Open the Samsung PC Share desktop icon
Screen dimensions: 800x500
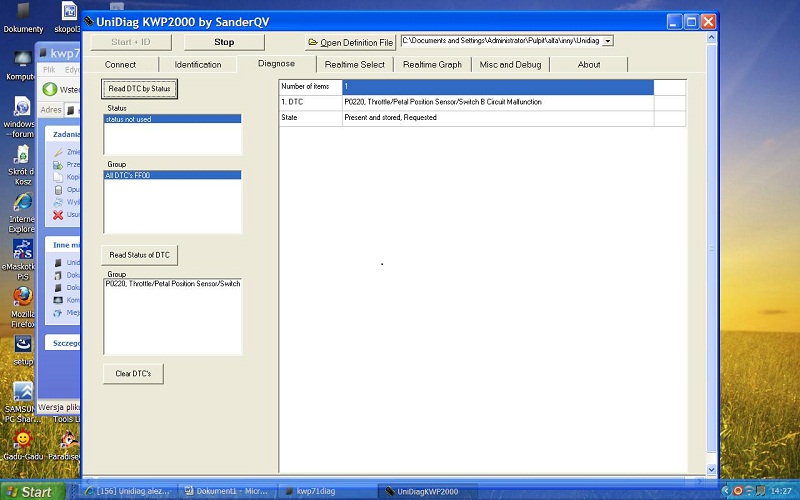[x=21, y=403]
